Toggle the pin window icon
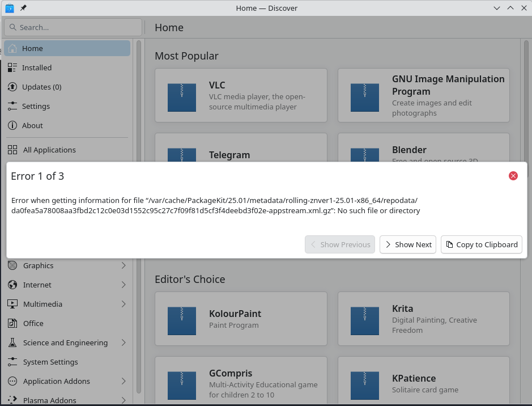 click(23, 8)
